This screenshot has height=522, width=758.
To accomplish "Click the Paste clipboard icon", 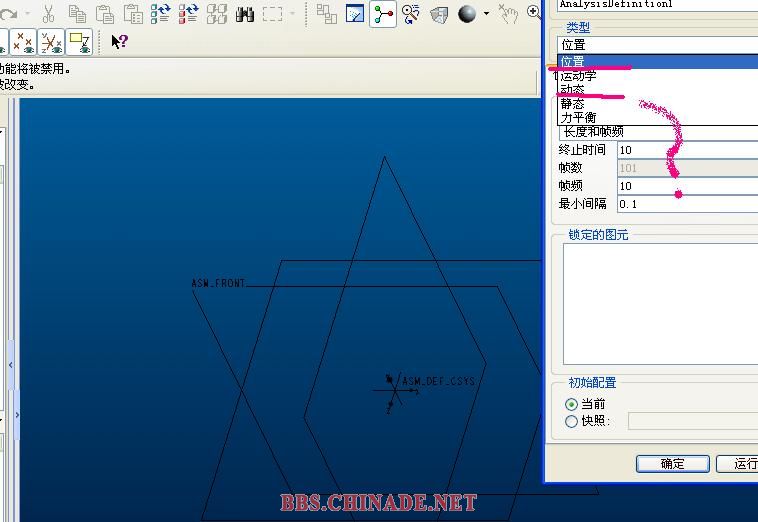I will [x=104, y=14].
